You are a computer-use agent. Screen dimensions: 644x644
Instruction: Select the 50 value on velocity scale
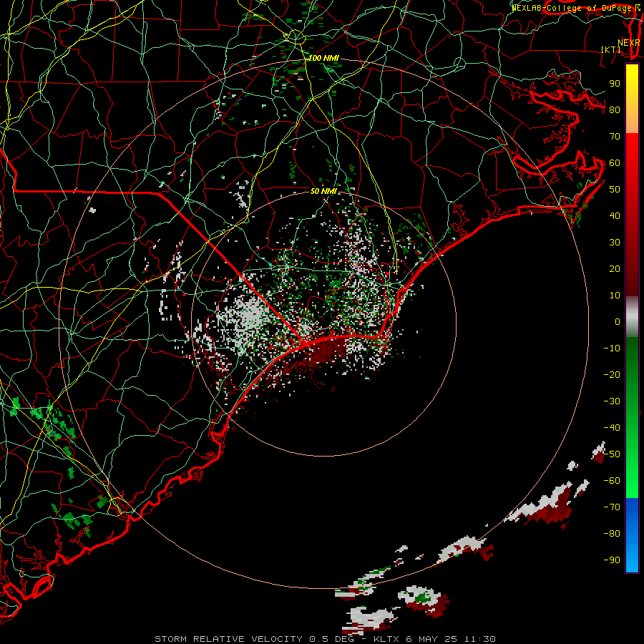pyautogui.click(x=615, y=190)
